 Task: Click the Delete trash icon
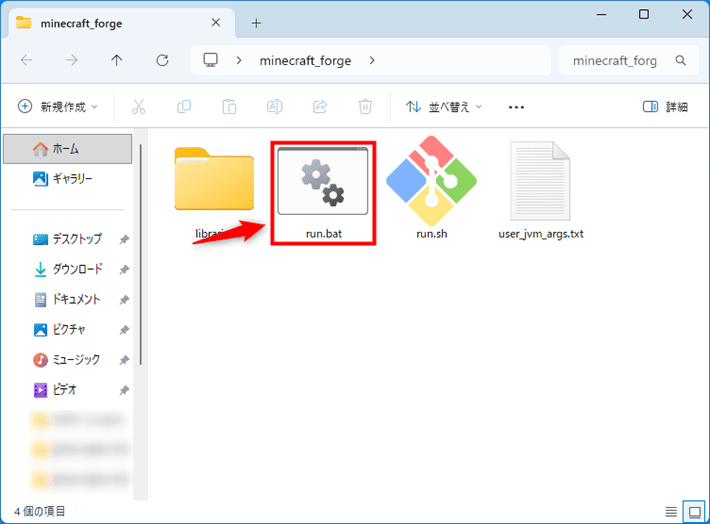click(x=365, y=107)
